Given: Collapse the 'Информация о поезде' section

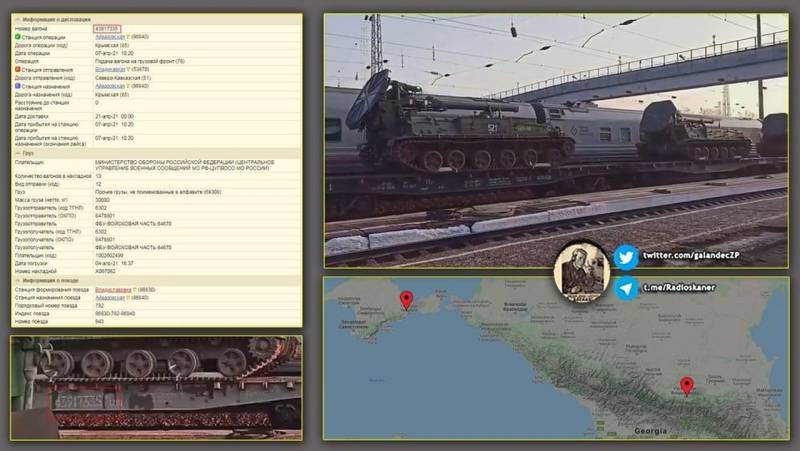Looking at the screenshot, I should coord(17,281).
